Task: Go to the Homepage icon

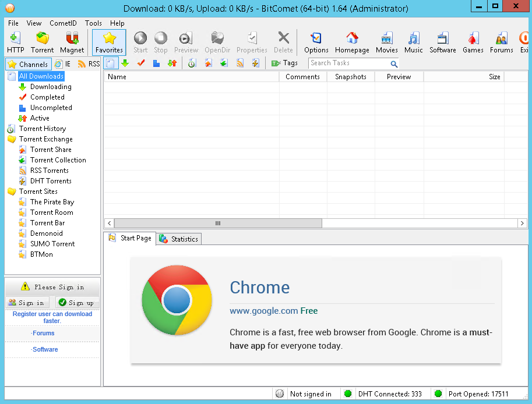Action: [352, 42]
